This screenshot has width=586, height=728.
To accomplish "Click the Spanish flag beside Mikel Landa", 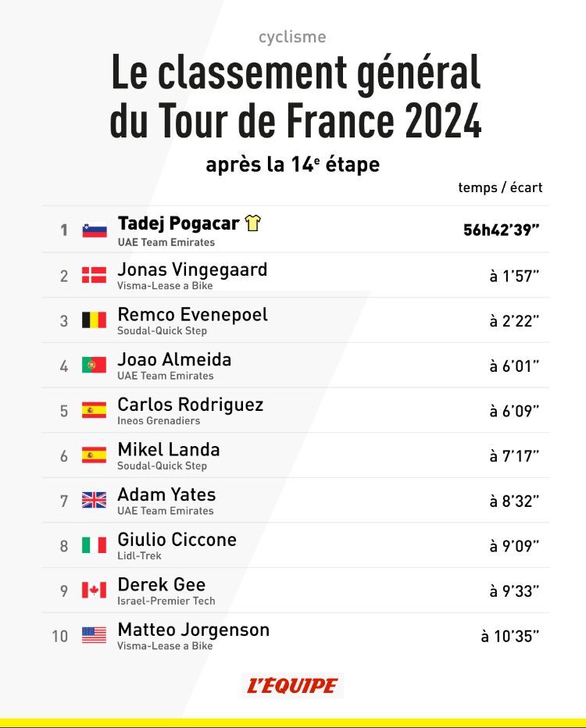I will point(94,455).
